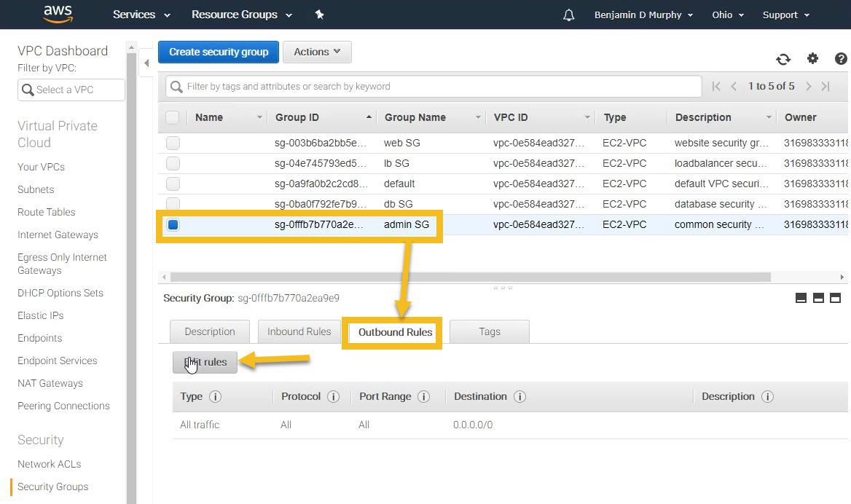Open NAT Gateways in sidebar

pos(50,384)
